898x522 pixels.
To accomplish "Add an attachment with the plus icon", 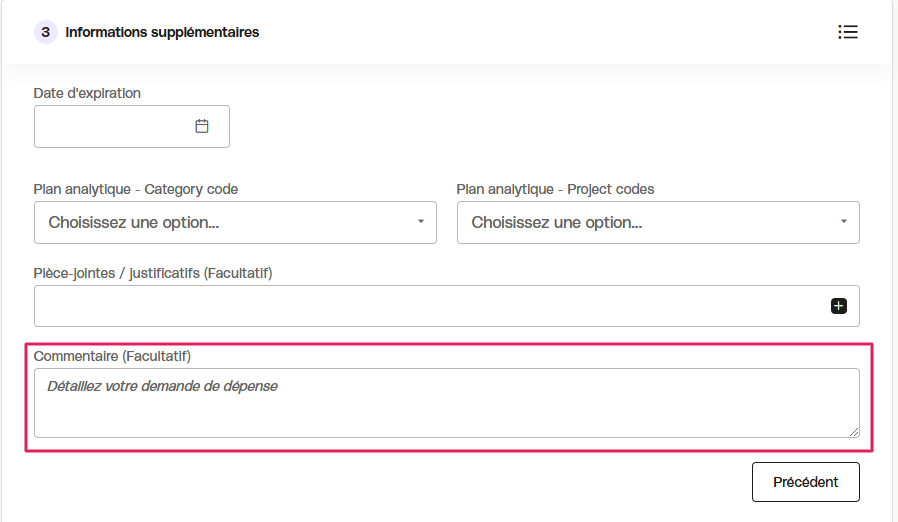I will click(x=838, y=306).
